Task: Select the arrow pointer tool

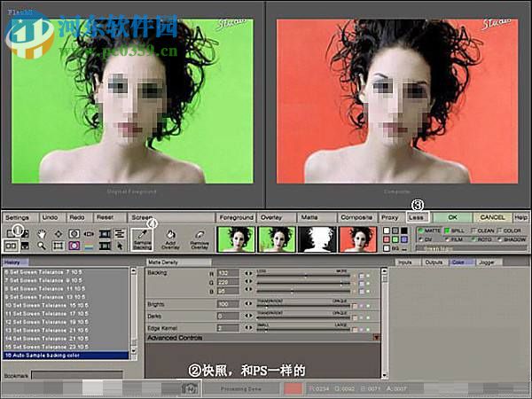Action: pos(120,246)
